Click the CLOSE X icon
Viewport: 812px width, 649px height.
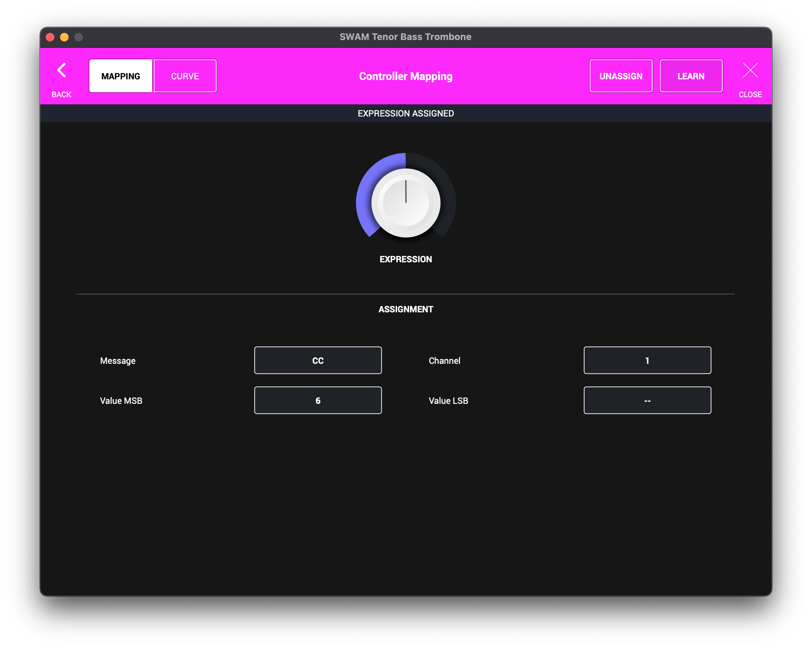click(x=750, y=70)
